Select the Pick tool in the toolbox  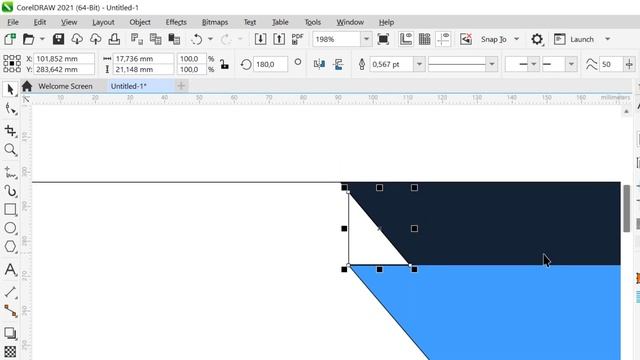[x=10, y=89]
